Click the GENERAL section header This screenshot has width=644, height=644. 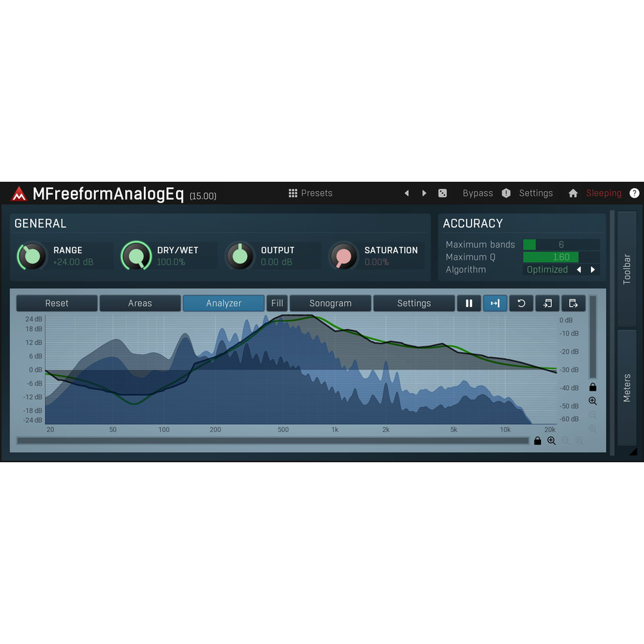click(40, 223)
